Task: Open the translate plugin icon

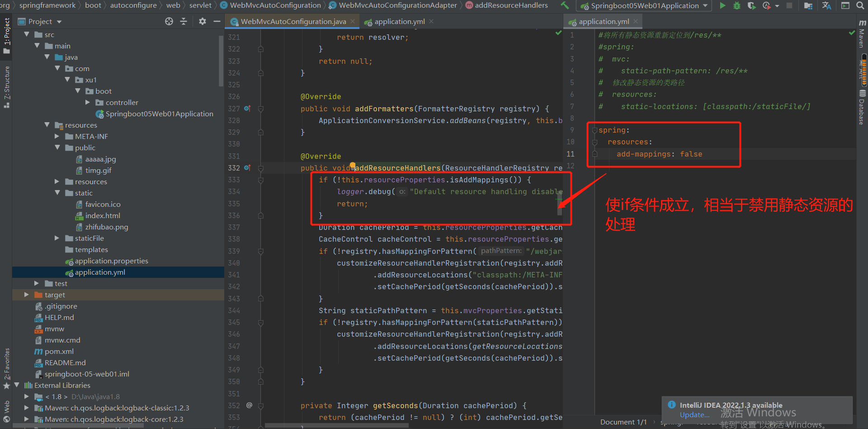Action: (827, 5)
